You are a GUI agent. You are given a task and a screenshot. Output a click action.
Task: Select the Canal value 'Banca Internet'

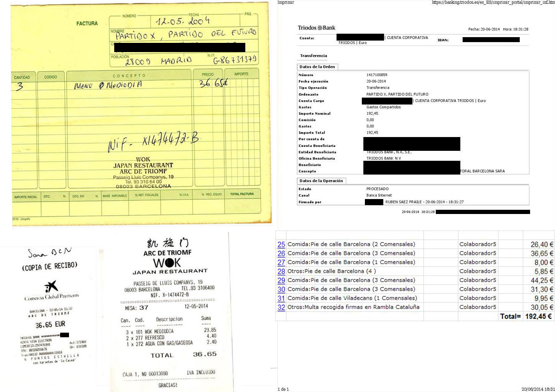click(x=379, y=195)
